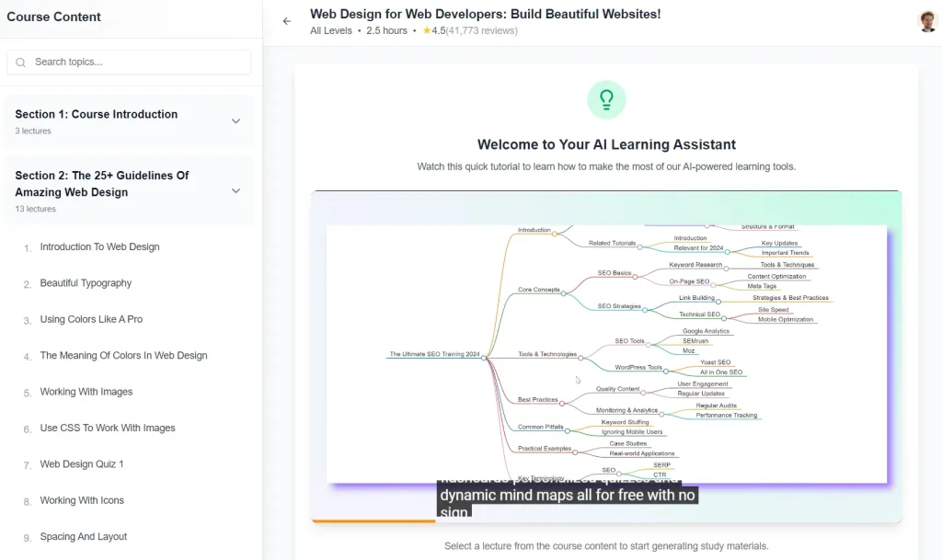The image size is (942, 560).
Task: Select the Spacing And Layout lecture
Action: (x=86, y=536)
